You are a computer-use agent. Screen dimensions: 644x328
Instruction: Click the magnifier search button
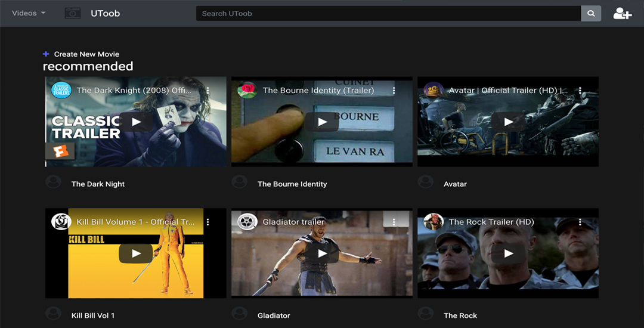tap(591, 14)
